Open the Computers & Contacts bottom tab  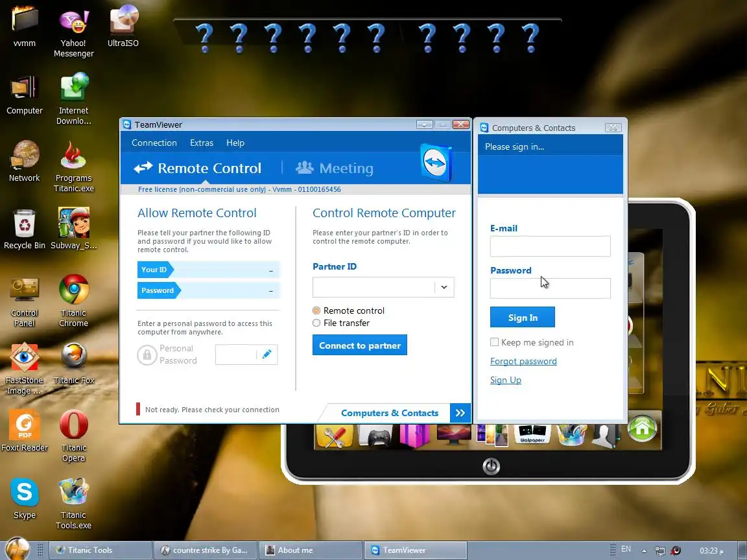click(389, 413)
